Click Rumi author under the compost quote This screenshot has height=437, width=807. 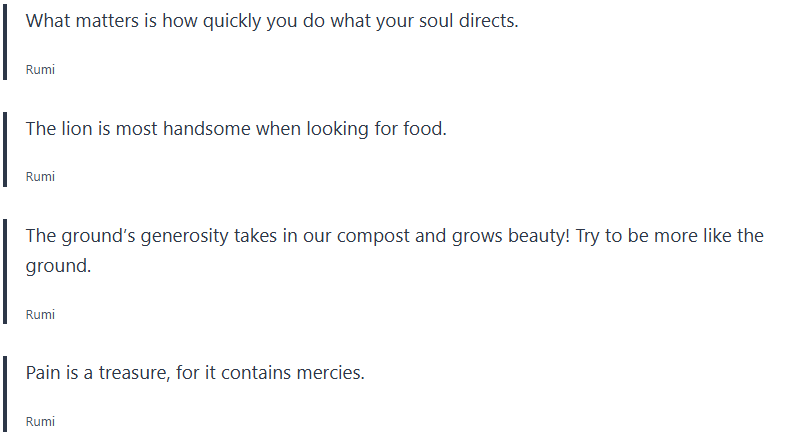coord(40,315)
